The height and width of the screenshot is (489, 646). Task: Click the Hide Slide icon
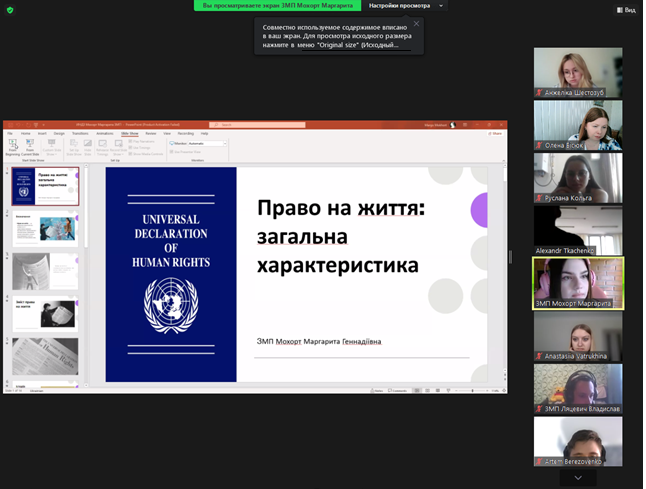click(x=88, y=144)
